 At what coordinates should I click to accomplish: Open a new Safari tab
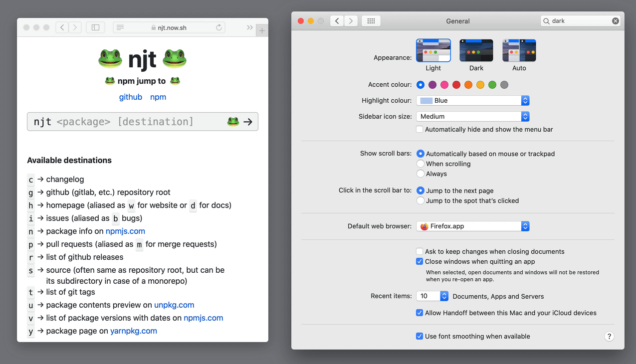click(x=262, y=31)
